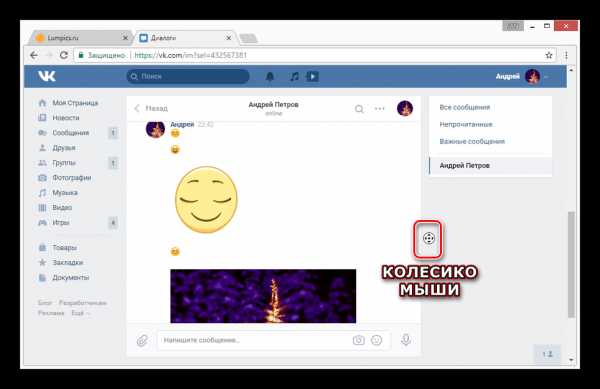
Task: Click the paperclip attach file icon
Action: coord(142,340)
